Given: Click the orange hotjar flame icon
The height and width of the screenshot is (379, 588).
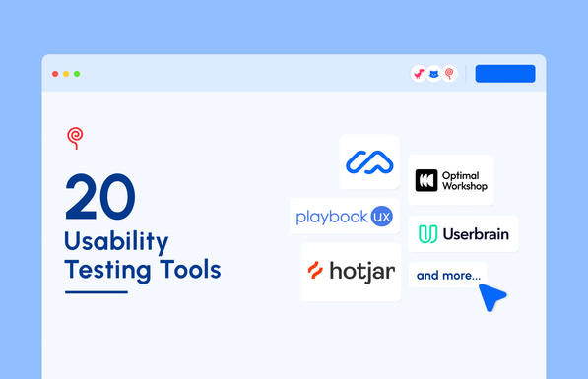Looking at the screenshot, I should [315, 271].
